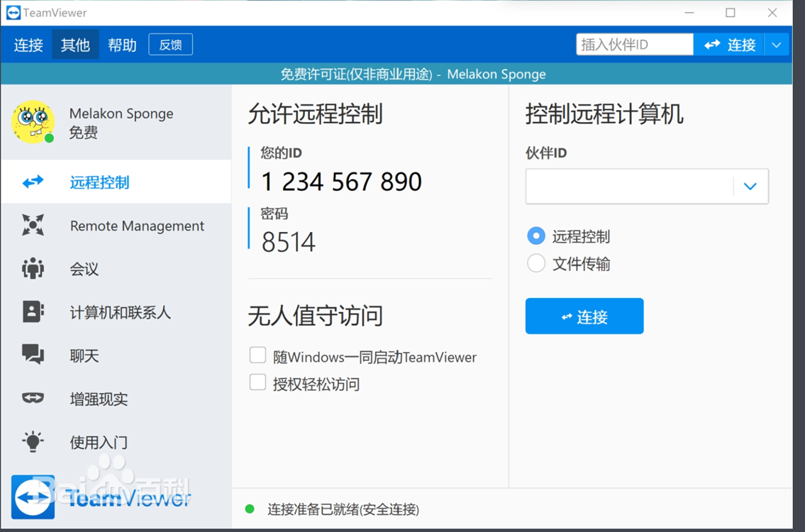Click the SpongeBob profile avatar
This screenshot has width=805, height=532.
[33, 122]
